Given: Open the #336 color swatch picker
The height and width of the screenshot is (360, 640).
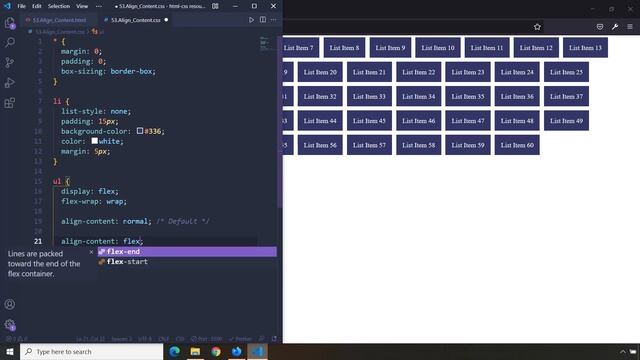Looking at the screenshot, I should (140, 131).
